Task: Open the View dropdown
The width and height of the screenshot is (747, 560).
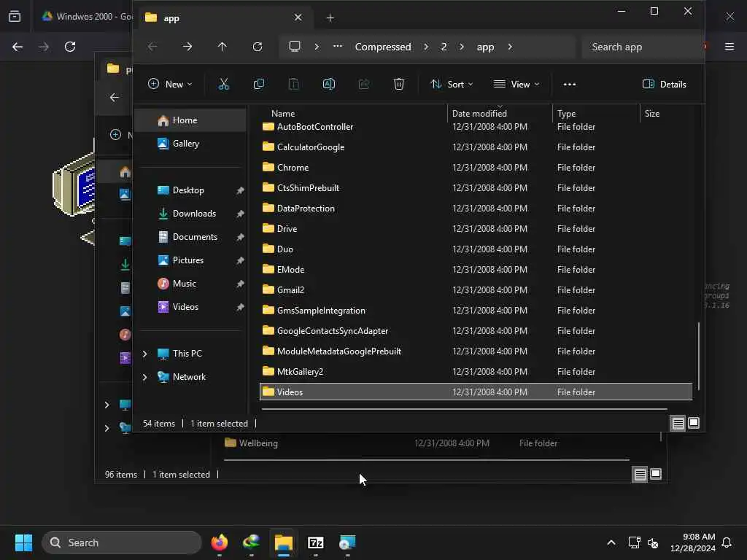Action: tap(516, 85)
